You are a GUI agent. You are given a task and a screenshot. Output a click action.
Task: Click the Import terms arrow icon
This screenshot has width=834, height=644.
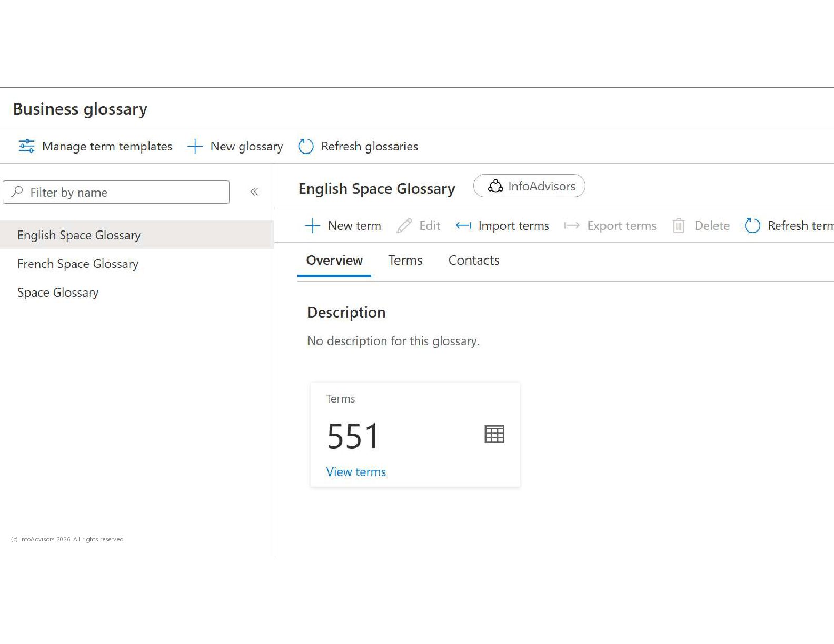pyautogui.click(x=463, y=226)
